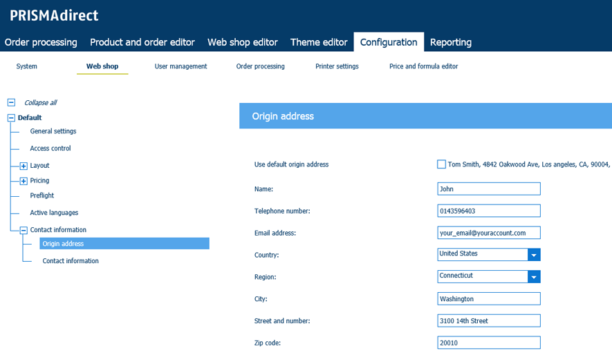Image resolution: width=612 pixels, height=364 pixels.
Task: Switch to the Web shop editor tab
Action: click(x=243, y=42)
